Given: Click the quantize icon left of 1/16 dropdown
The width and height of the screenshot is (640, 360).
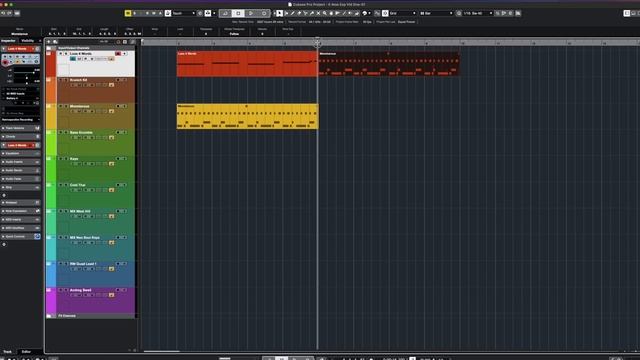Looking at the screenshot, I should pyautogui.click(x=459, y=13).
